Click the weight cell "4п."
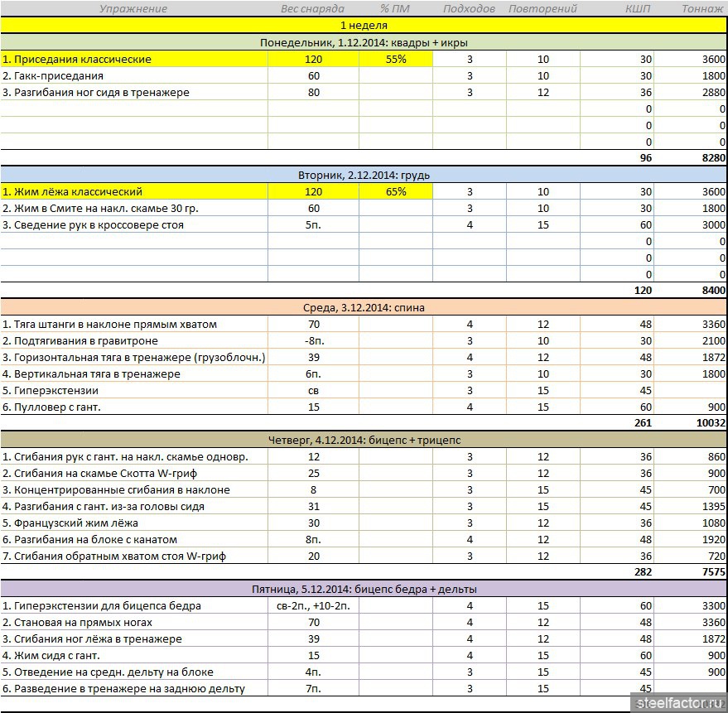This screenshot has width=728, height=713. pyautogui.click(x=313, y=672)
